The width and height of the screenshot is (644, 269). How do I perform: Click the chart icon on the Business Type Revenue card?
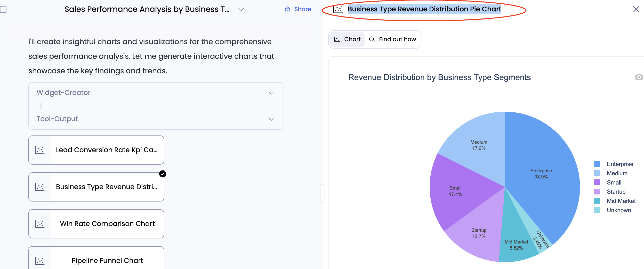(40, 187)
